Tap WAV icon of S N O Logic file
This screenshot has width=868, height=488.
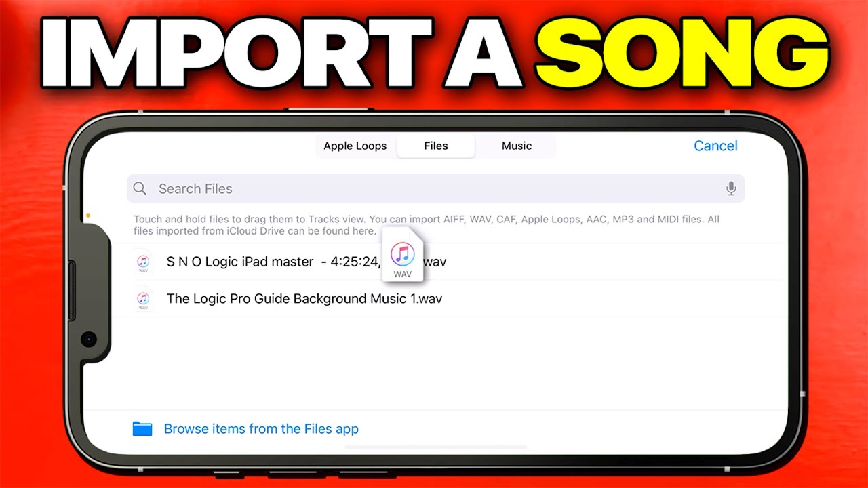(x=143, y=263)
